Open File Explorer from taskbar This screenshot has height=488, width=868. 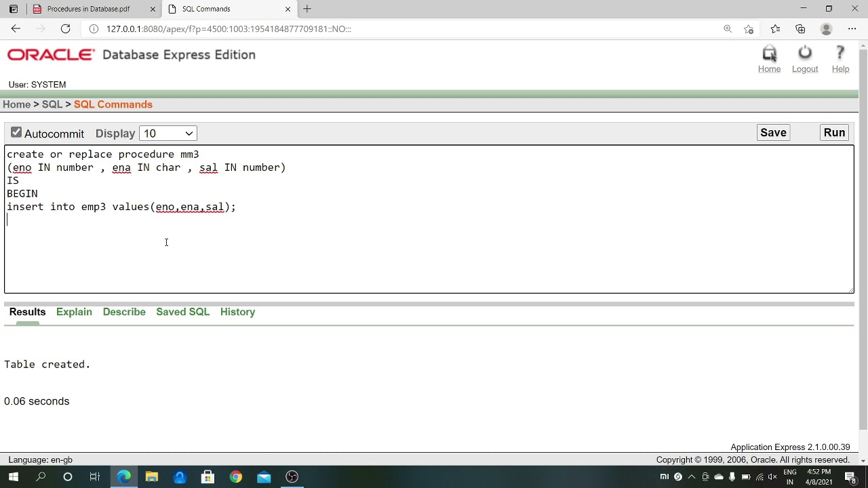(x=152, y=477)
